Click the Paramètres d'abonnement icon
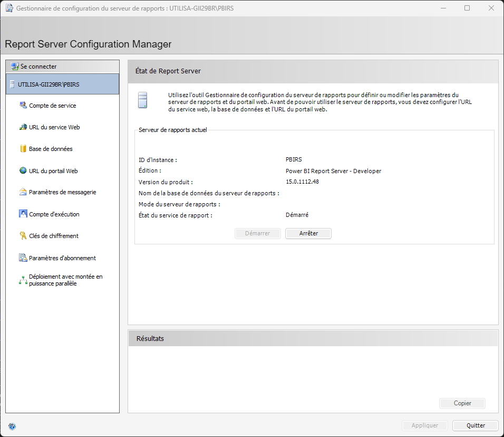The height and width of the screenshot is (437, 504). tap(23, 258)
